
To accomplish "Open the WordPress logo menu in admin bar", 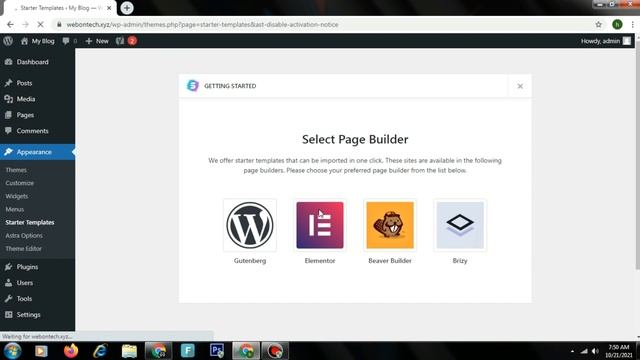I will click(8, 41).
